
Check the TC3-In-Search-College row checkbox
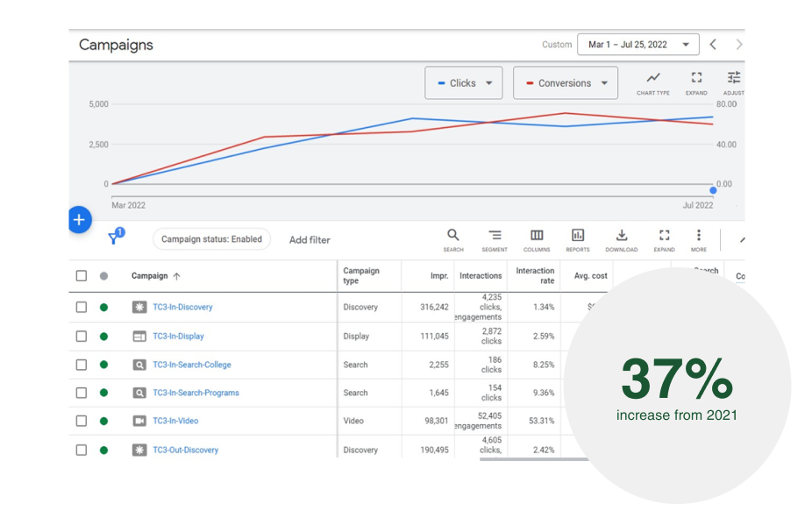pyautogui.click(x=82, y=365)
